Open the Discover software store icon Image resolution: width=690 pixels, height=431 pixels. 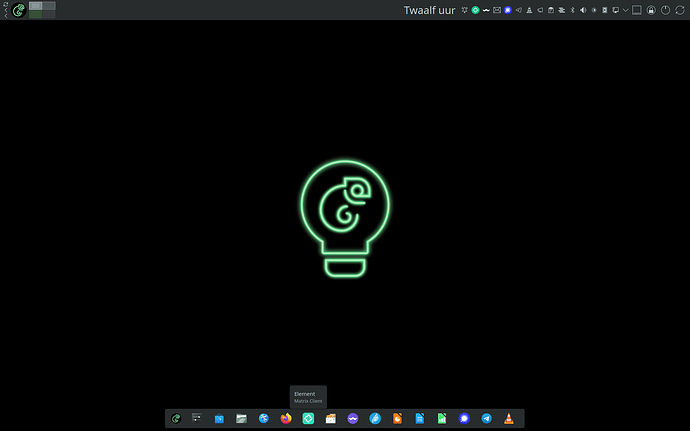click(219, 418)
